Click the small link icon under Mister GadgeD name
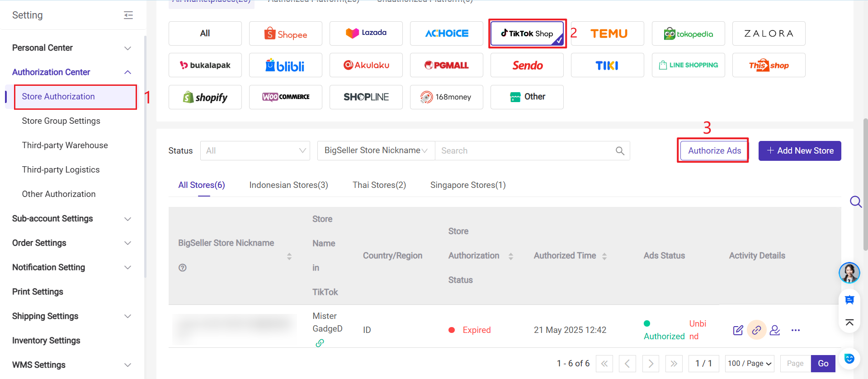Screen dimensions: 868x379 pyautogui.click(x=320, y=343)
